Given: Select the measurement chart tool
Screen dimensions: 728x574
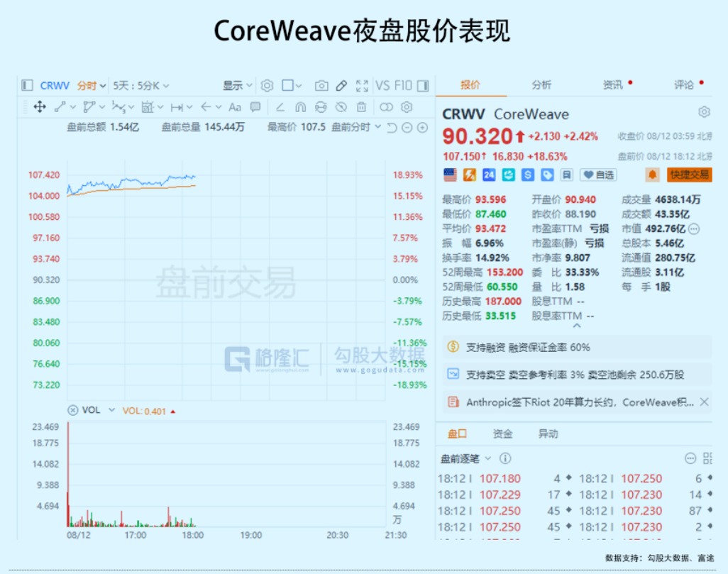Looking at the screenshot, I should pyautogui.click(x=148, y=107).
